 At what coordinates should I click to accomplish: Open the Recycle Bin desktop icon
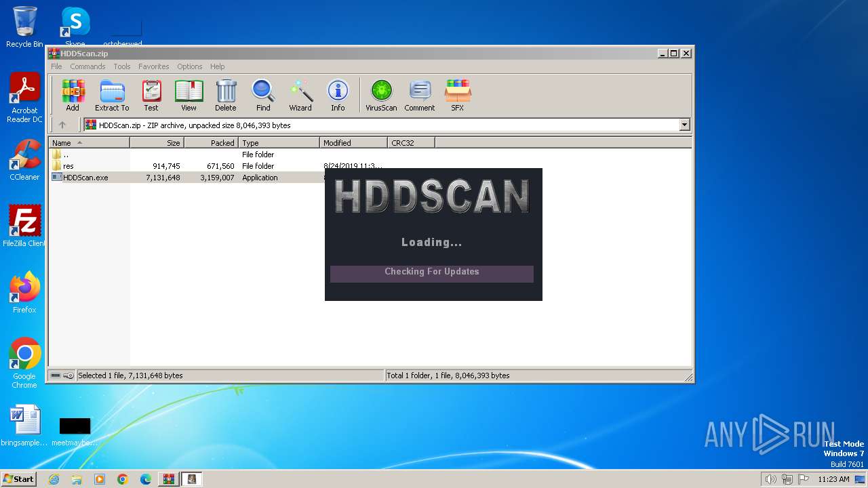[x=24, y=27]
